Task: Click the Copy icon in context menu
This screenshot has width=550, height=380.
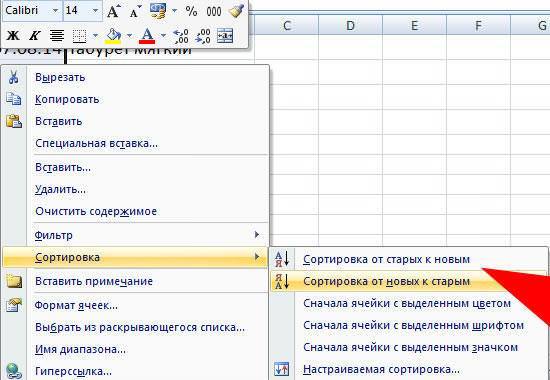Action: pos(13,99)
